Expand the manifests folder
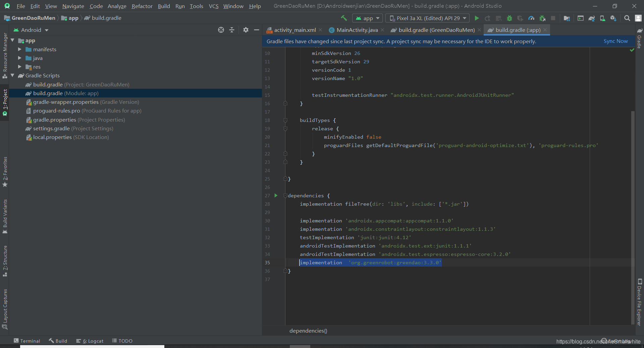 (19, 49)
